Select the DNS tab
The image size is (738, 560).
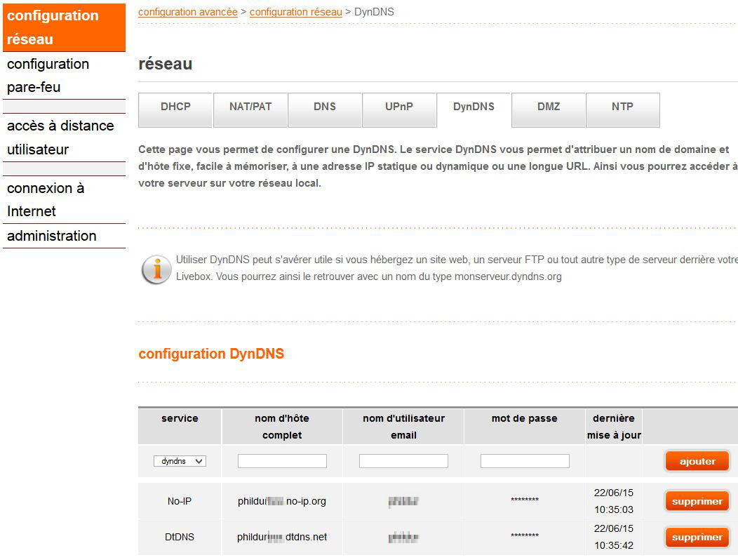[x=325, y=107]
